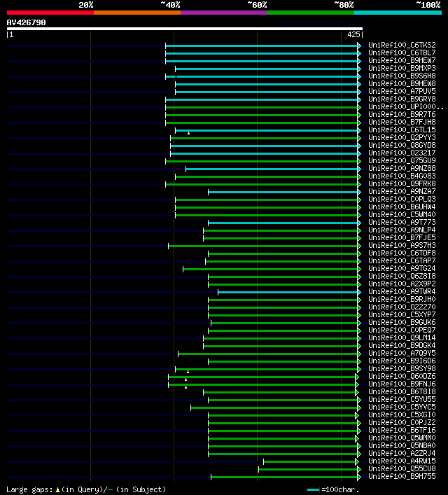Select hit label UniRef100_Q9LM14
This screenshot has height=495, width=448.
tap(402, 337)
